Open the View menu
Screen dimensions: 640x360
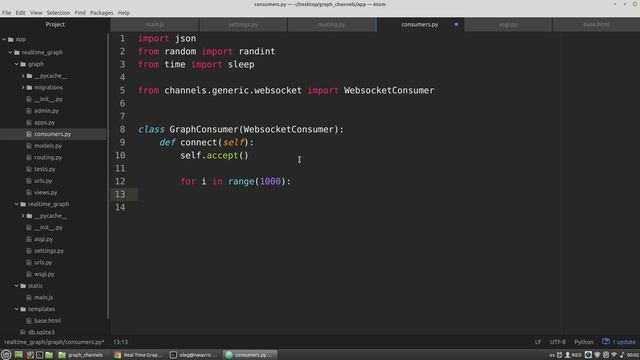[36, 13]
